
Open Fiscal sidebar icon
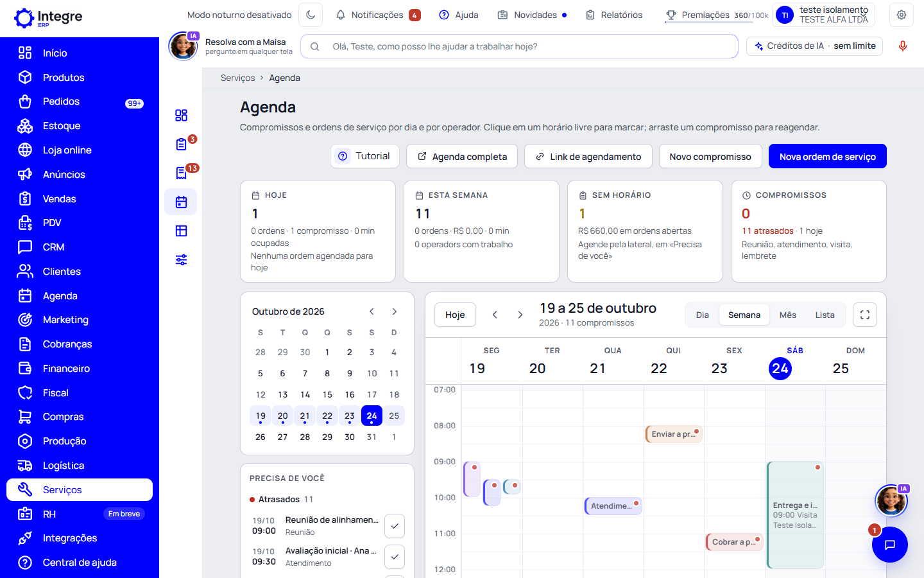(x=25, y=393)
